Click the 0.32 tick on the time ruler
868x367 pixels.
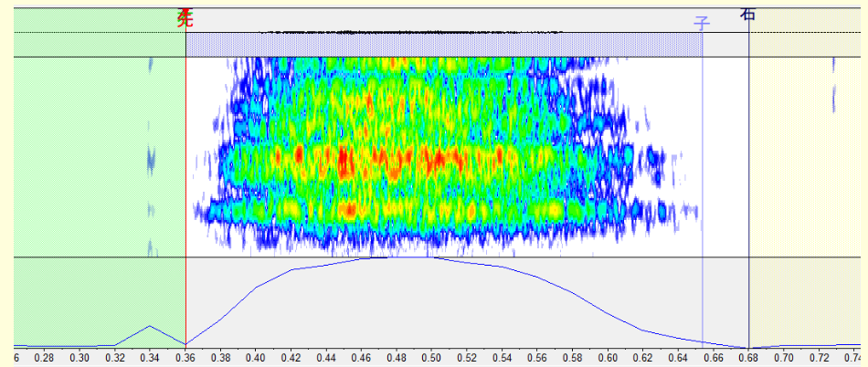pos(115,357)
